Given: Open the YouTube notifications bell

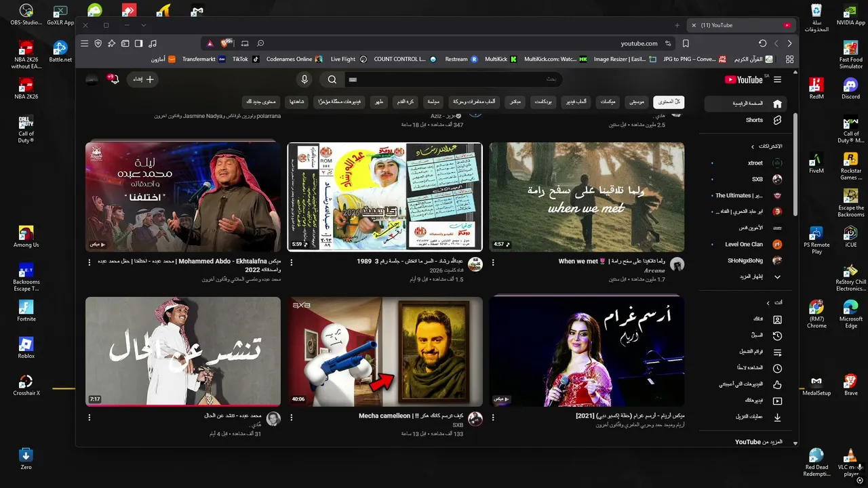Looking at the screenshot, I should [113, 79].
